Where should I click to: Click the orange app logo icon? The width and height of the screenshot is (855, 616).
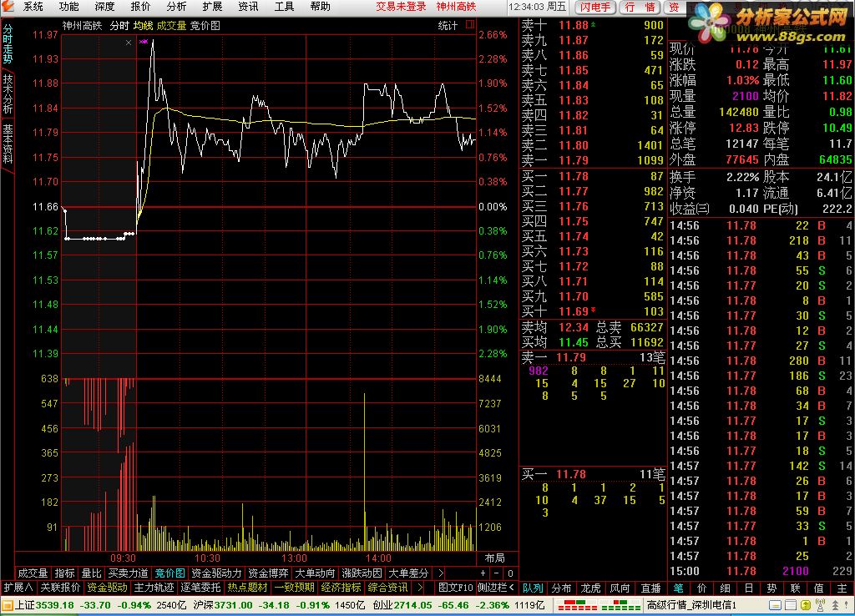[x=7, y=6]
